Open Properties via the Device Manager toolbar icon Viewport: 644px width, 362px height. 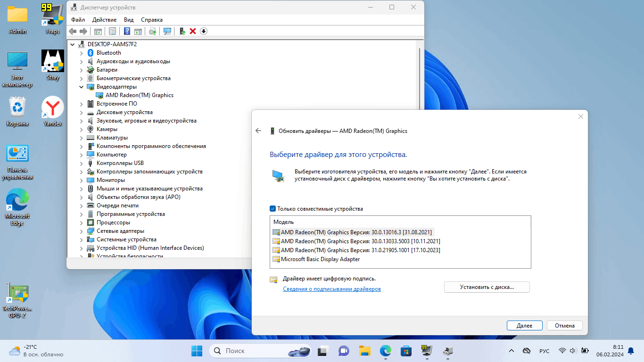[112, 31]
